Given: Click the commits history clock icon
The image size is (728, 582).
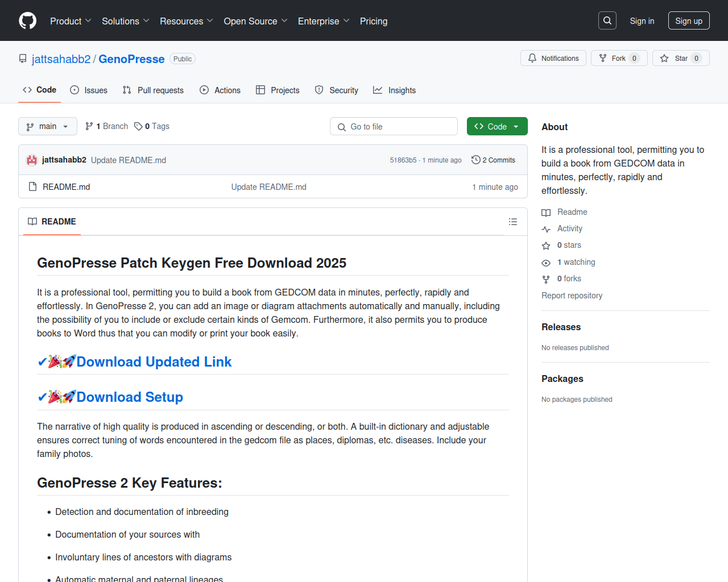Looking at the screenshot, I should 476,160.
